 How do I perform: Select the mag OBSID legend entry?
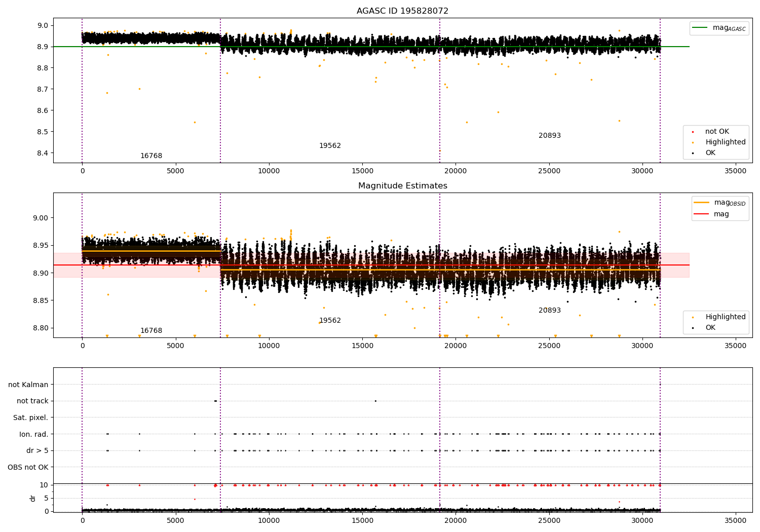(x=719, y=203)
